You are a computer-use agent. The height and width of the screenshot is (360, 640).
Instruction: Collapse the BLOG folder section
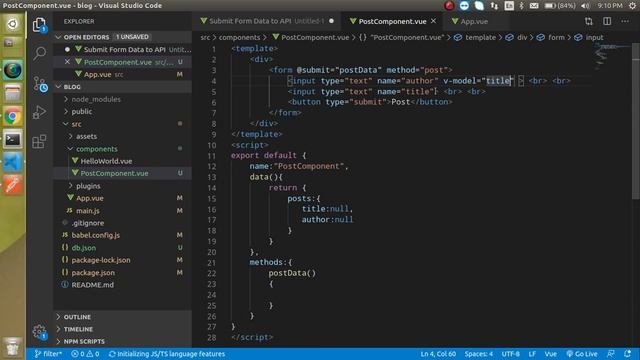pos(58,87)
